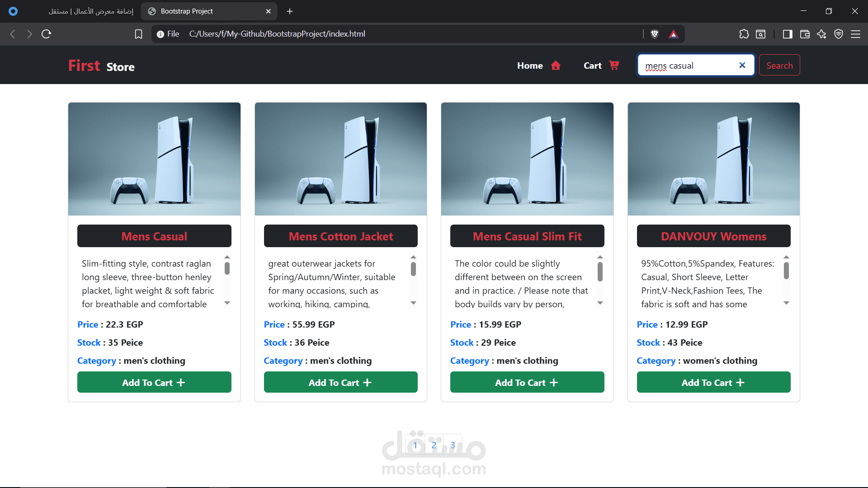Open the browser hamburger menu
Viewport: 868px width, 488px height.
(x=855, y=34)
